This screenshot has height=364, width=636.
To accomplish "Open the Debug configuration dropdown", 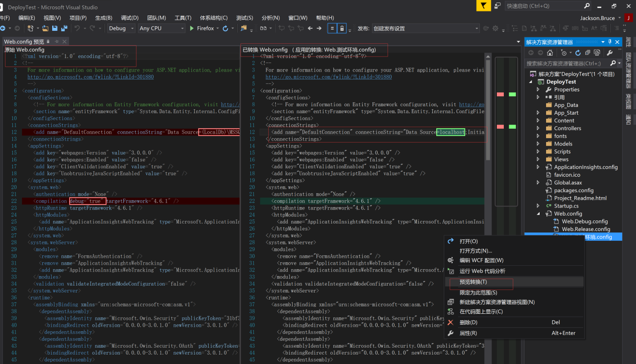I will click(122, 28).
